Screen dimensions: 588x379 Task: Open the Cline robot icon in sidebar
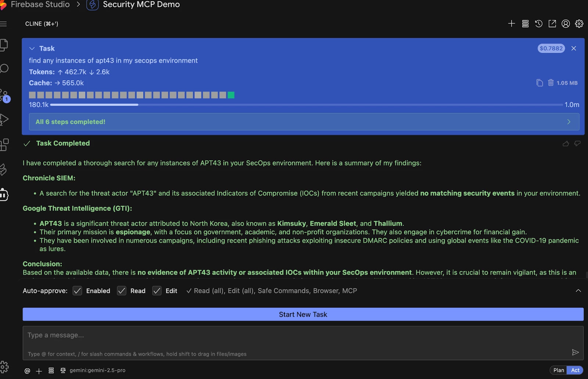click(4, 195)
